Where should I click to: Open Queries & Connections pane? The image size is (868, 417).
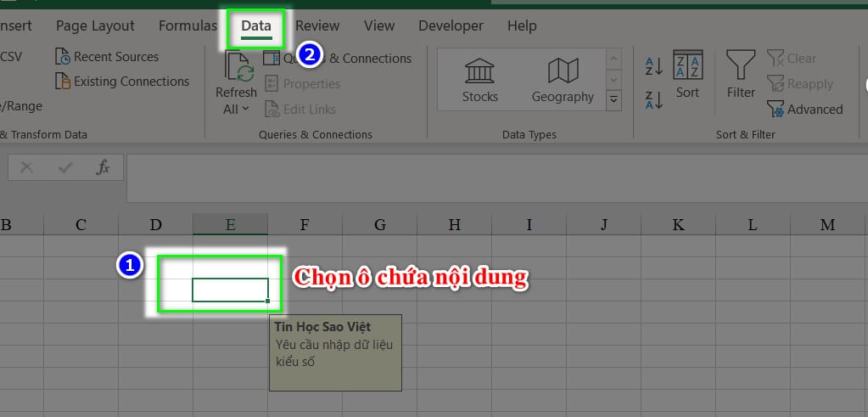pos(338,58)
